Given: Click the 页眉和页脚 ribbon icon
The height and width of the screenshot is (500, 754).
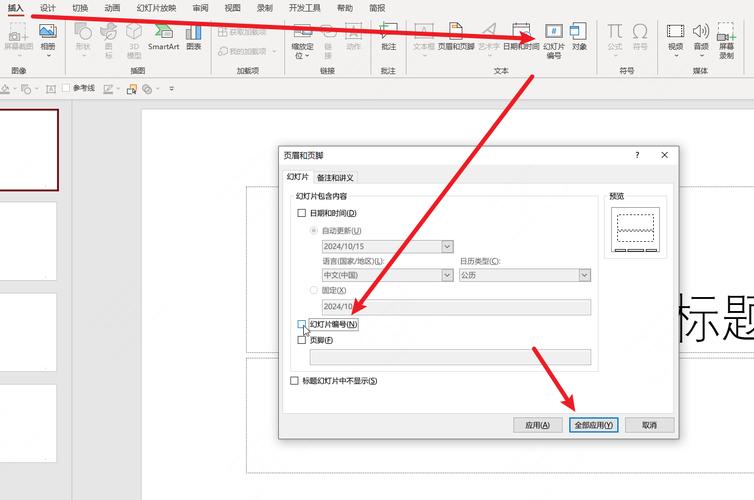Looking at the screenshot, I should 455,37.
